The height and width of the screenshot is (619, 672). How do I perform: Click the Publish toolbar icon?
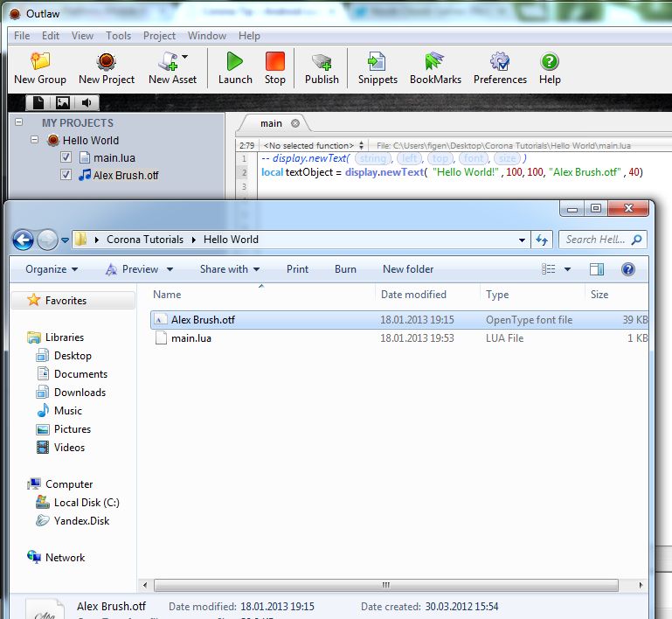(322, 62)
